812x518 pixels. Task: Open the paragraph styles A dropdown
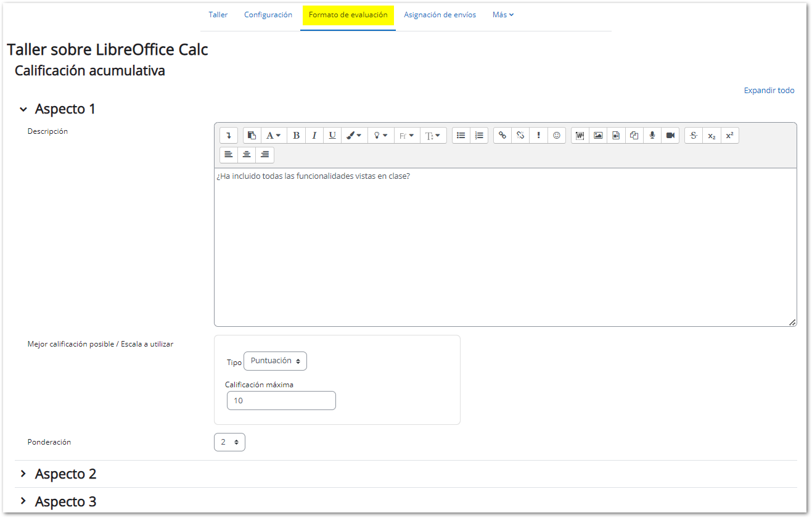click(274, 136)
